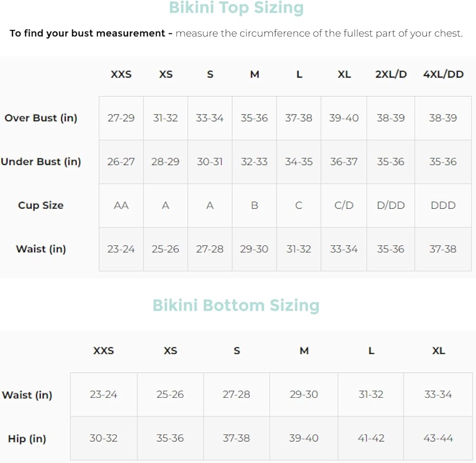The height and width of the screenshot is (463, 476).
Task: Select the Under Bust 32-33 cell
Action: pyautogui.click(x=254, y=161)
